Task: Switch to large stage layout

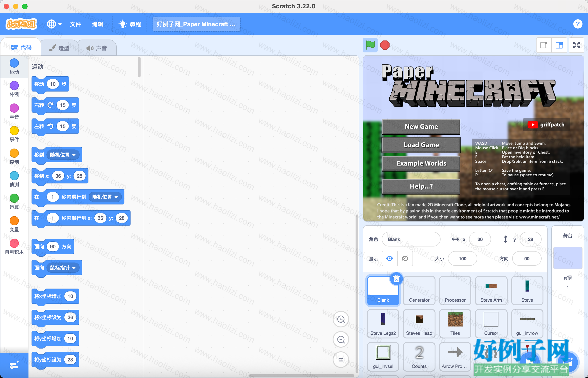Action: (x=559, y=45)
